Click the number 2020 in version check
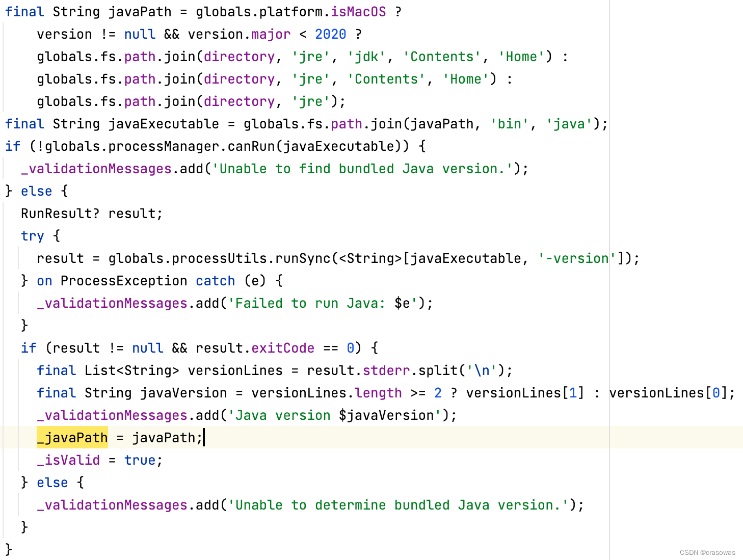Screen dimensions: 743x560 click(330, 34)
